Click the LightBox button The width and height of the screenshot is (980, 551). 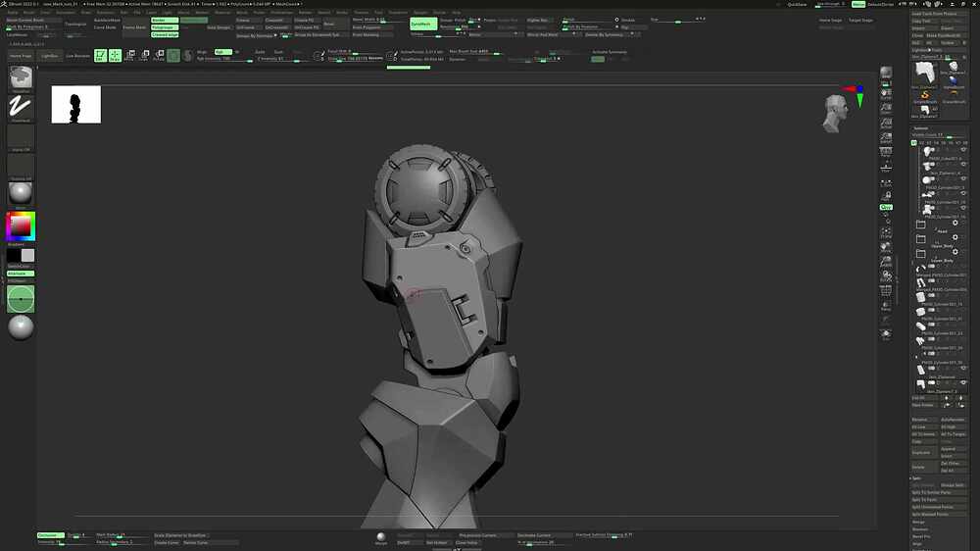click(49, 56)
